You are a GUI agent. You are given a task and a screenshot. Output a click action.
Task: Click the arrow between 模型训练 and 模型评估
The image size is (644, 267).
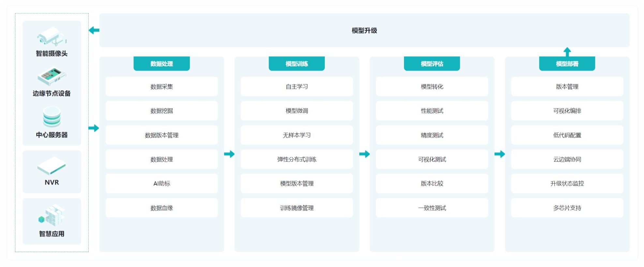tap(364, 154)
